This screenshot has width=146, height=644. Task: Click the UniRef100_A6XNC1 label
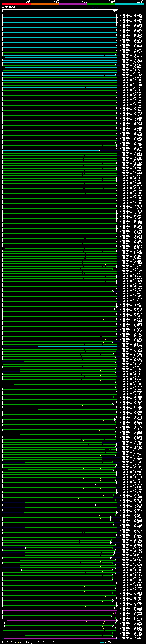point(131,65)
